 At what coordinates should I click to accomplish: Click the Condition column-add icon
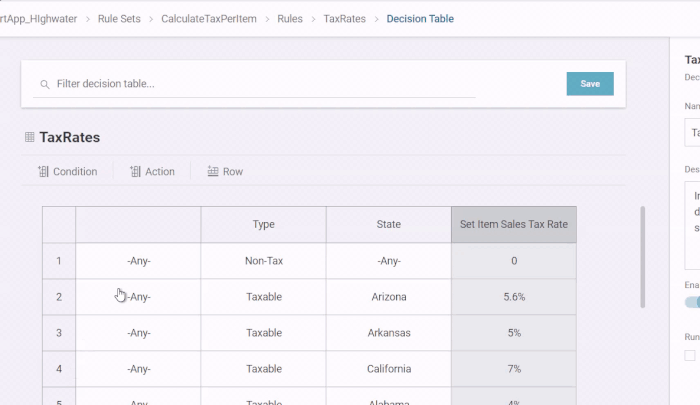point(43,172)
